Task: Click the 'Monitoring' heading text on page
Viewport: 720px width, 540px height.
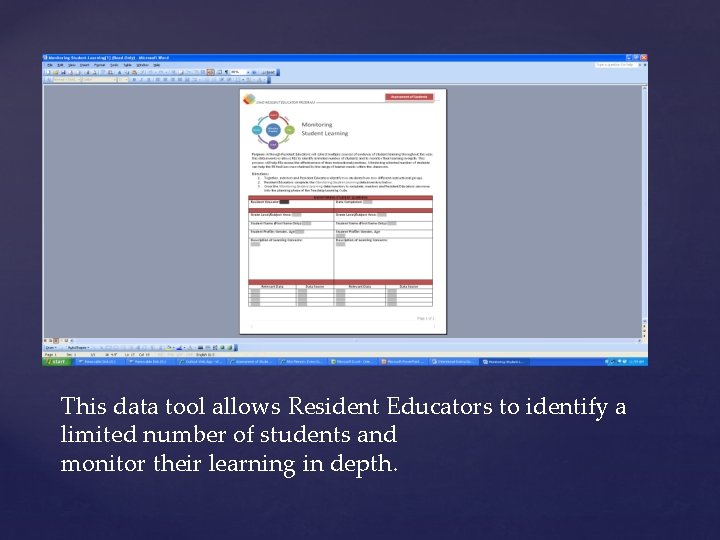Action: 317,124
